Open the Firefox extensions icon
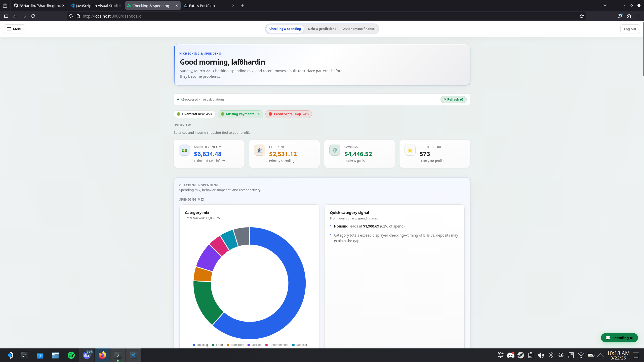This screenshot has height=362, width=644. (629, 16)
